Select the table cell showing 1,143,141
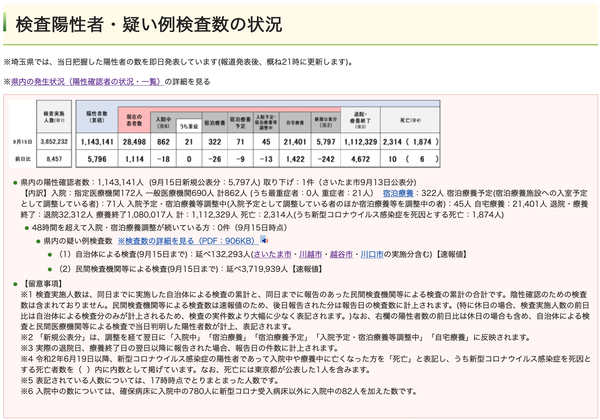The height and width of the screenshot is (420, 600). pyautogui.click(x=97, y=142)
